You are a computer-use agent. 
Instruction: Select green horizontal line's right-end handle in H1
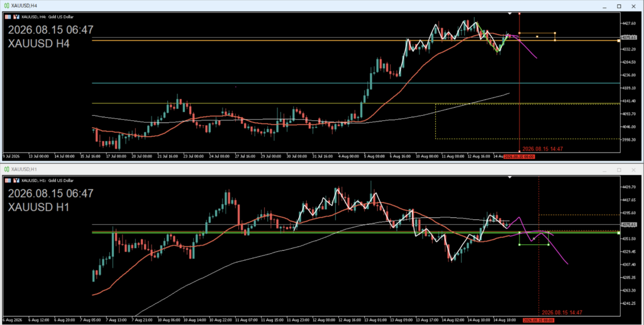(x=619, y=233)
